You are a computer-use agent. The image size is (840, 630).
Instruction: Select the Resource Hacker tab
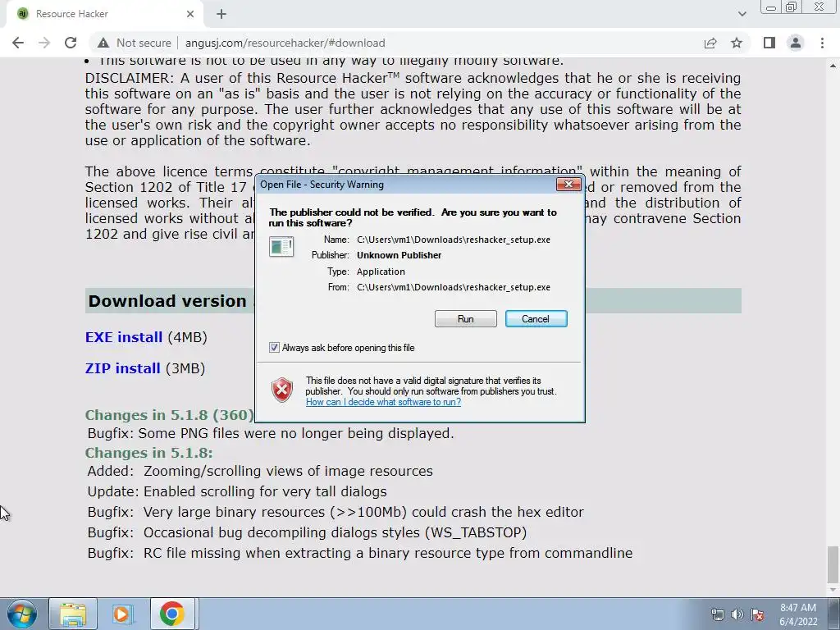tap(104, 14)
